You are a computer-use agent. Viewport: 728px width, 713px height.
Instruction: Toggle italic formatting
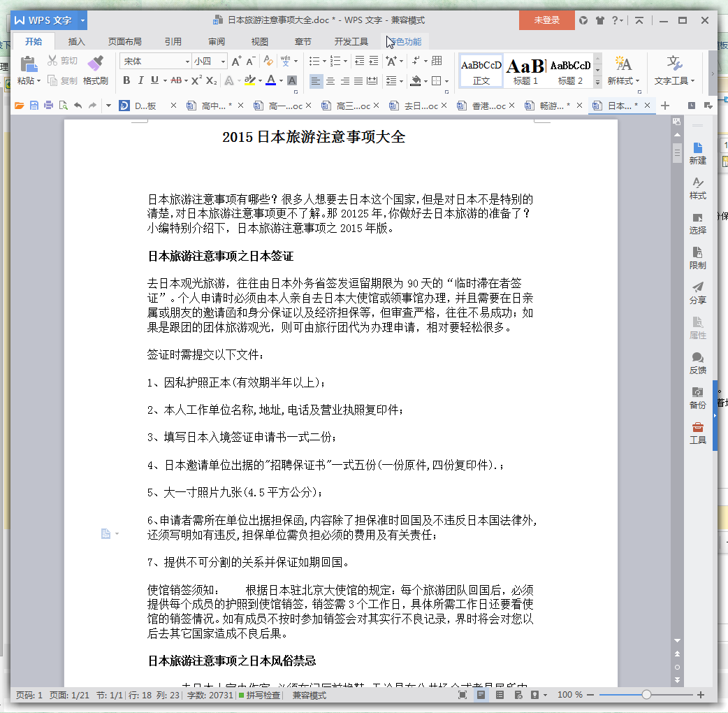point(140,80)
